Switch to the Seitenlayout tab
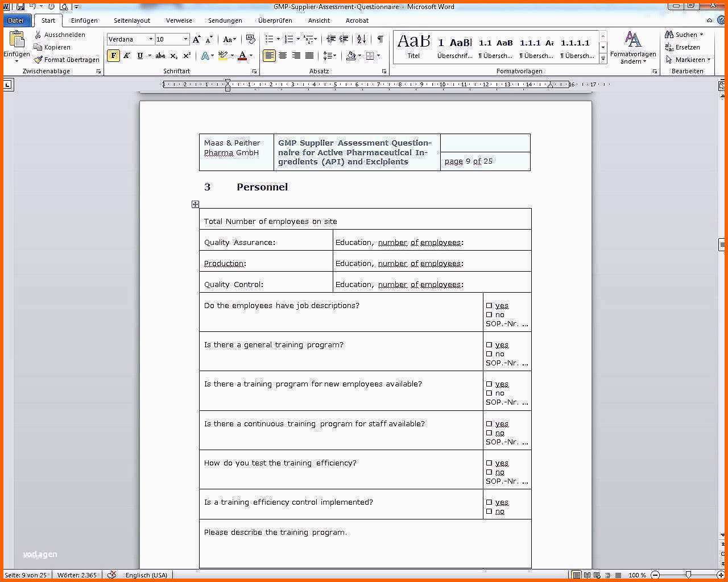 (x=132, y=20)
